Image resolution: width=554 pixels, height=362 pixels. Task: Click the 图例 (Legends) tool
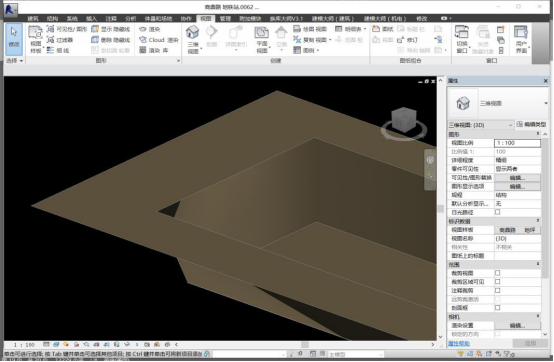pyautogui.click(x=306, y=51)
